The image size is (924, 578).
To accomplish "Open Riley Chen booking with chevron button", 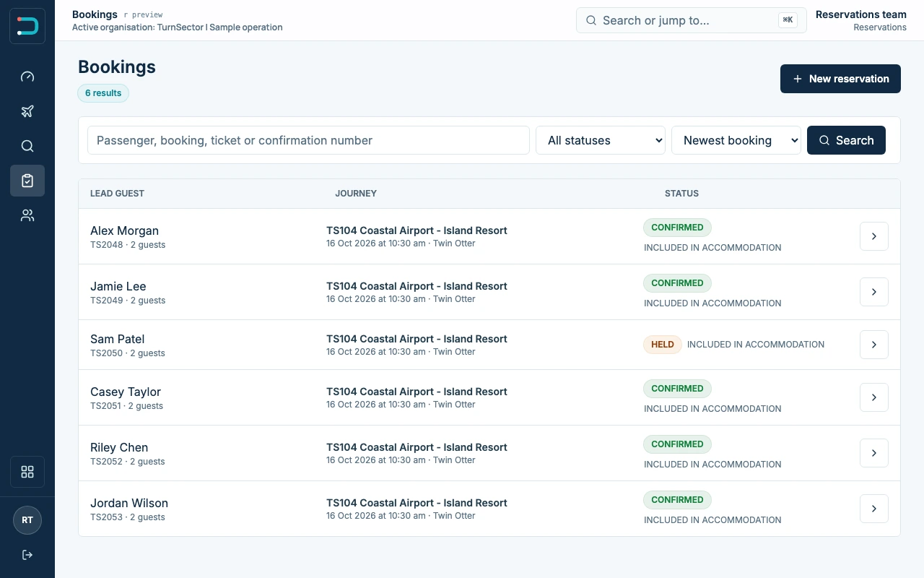I will tap(874, 453).
